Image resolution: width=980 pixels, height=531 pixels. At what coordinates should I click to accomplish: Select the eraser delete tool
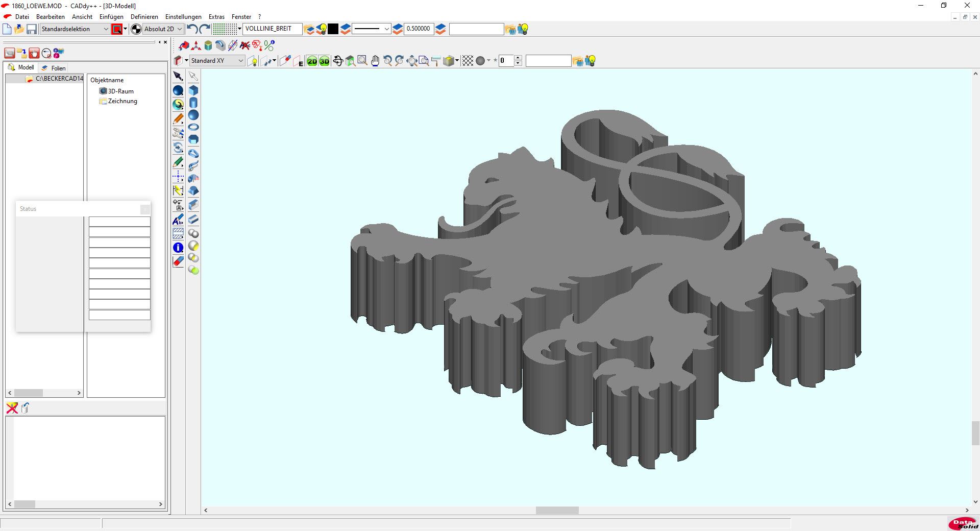[178, 261]
